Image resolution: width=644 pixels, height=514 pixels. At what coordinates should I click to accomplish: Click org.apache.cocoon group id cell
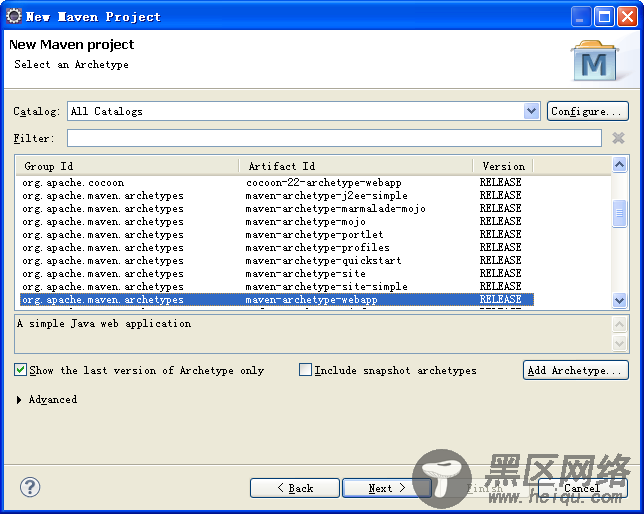pyautogui.click(x=73, y=182)
